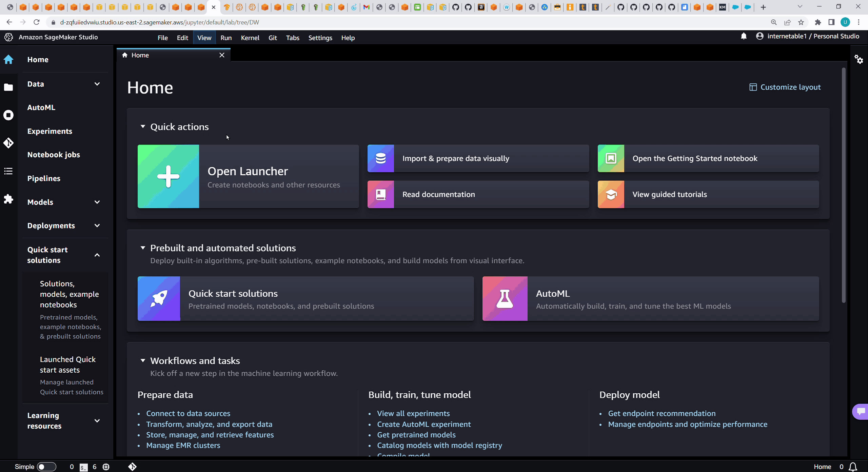Open the File Browser folder icon
This screenshot has width=868, height=472.
(8, 87)
